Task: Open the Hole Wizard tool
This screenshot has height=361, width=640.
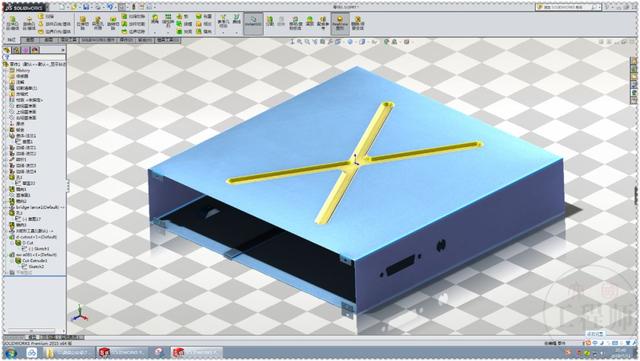Action: [98, 23]
